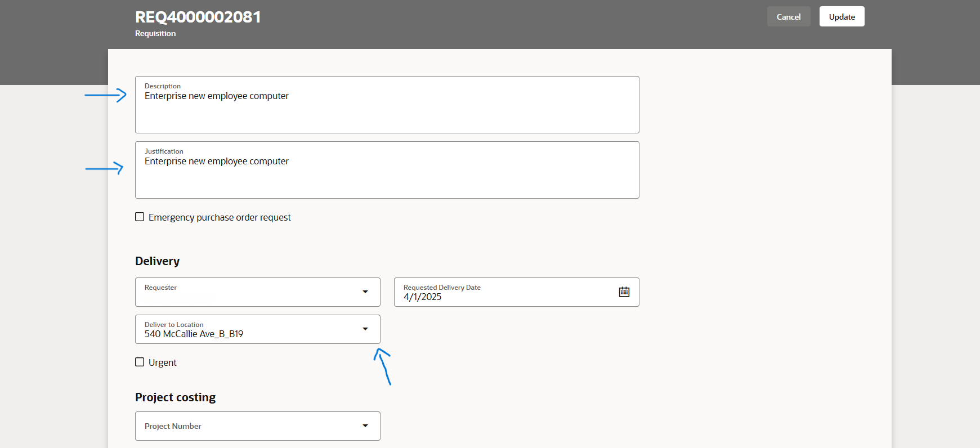This screenshot has height=448, width=980.
Task: Tick the Urgent checkbox
Action: (140, 362)
